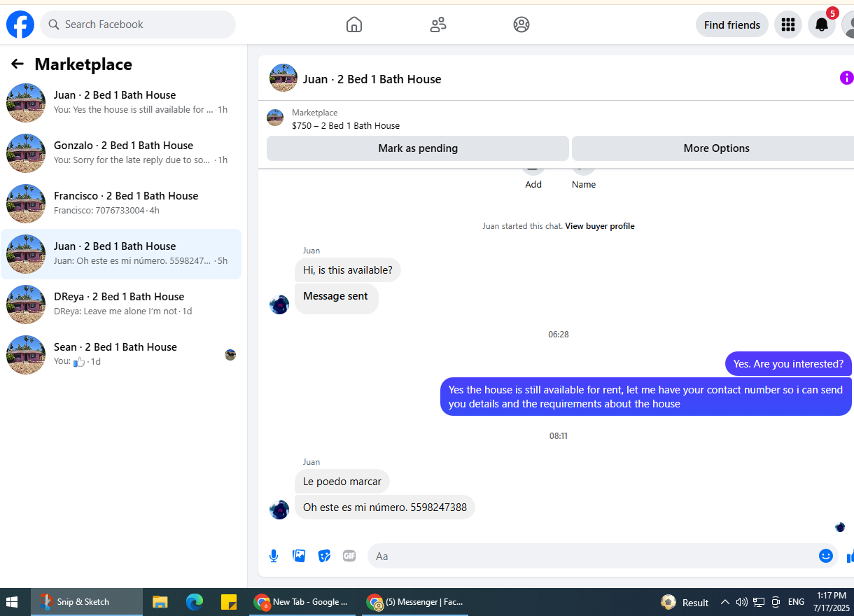Go back with the Marketplace arrow

(x=17, y=64)
